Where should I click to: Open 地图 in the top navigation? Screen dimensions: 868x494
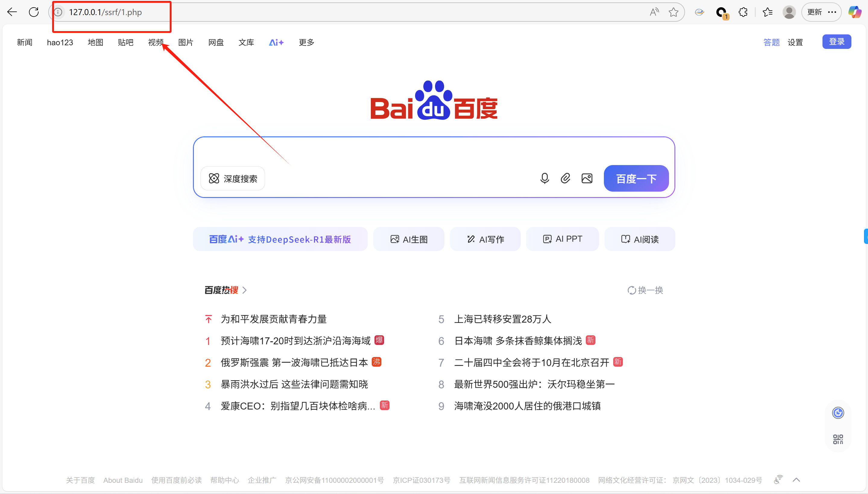[x=95, y=43]
